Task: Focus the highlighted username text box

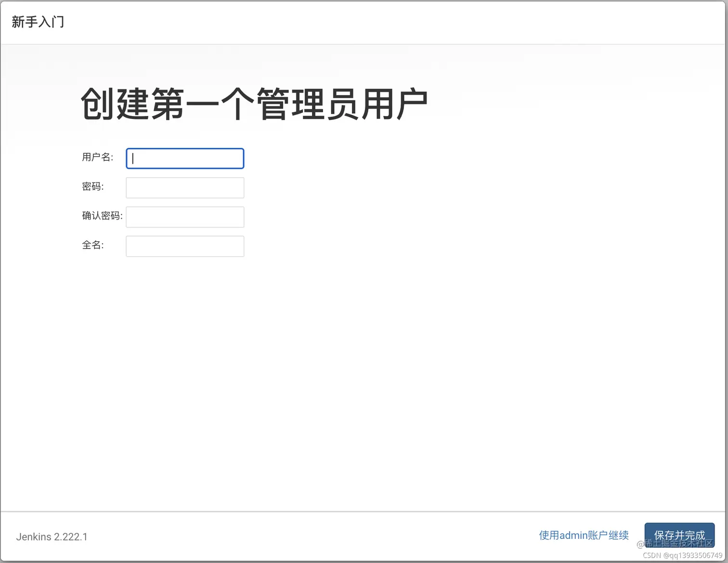Action: (x=185, y=158)
